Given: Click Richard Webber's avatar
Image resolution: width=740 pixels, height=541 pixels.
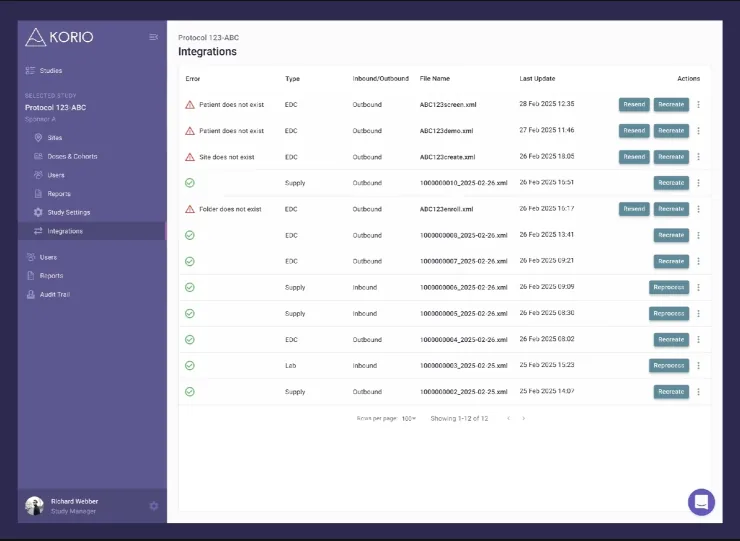Looking at the screenshot, I should 34,506.
